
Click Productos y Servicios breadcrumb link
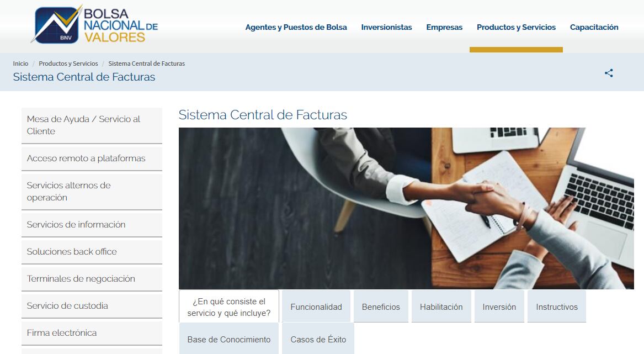(x=68, y=64)
